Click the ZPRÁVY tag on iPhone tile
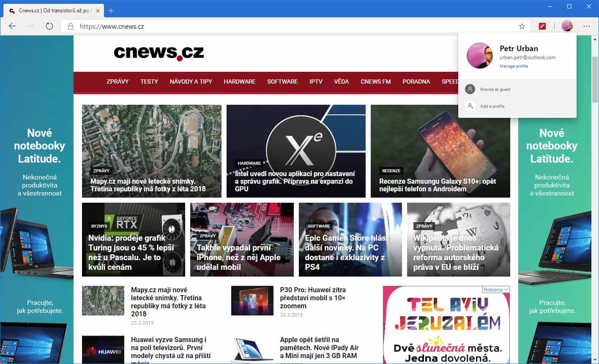599x364 pixels. click(x=208, y=236)
